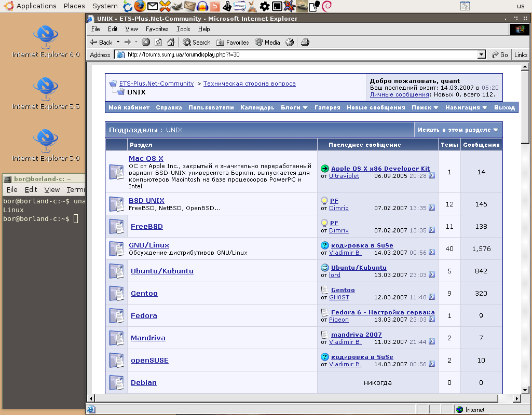Viewport: 532px width, 415px height.
Task: Open Internet Explorer 5.5 desktop icon
Action: 46,89
